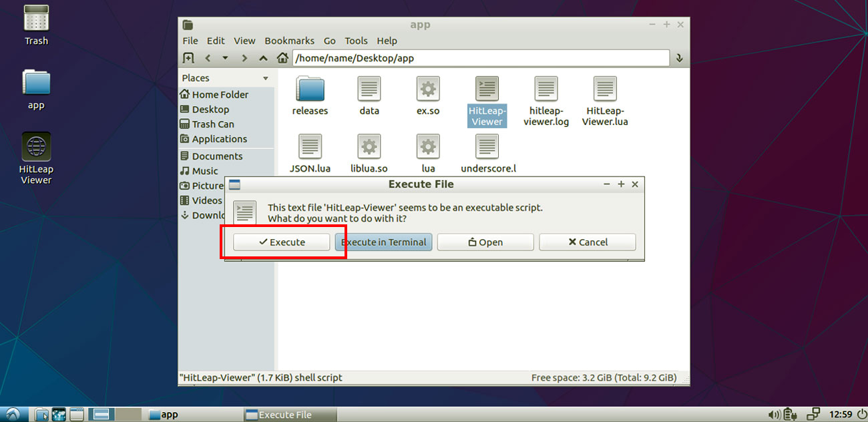Go up to the parent folder
Image resolution: width=868 pixels, height=422 pixels.
[x=264, y=58]
